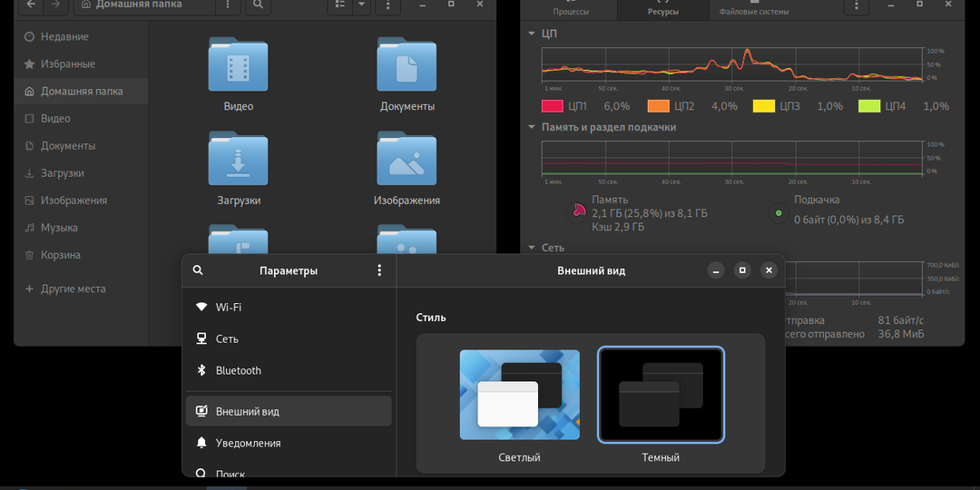Click the Светлый label
Image resolution: width=980 pixels, height=490 pixels.
(x=519, y=457)
